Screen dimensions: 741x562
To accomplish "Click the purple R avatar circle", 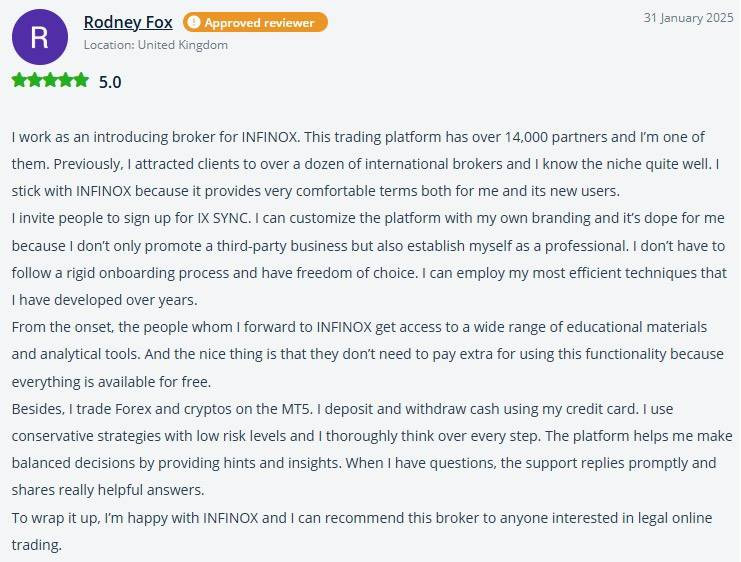I will tap(39, 37).
